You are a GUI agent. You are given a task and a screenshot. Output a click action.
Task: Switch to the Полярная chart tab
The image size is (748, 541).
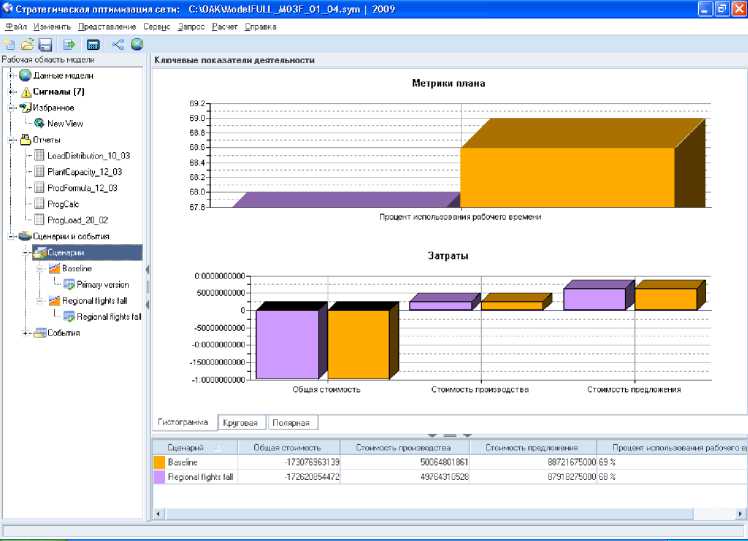[x=293, y=423]
